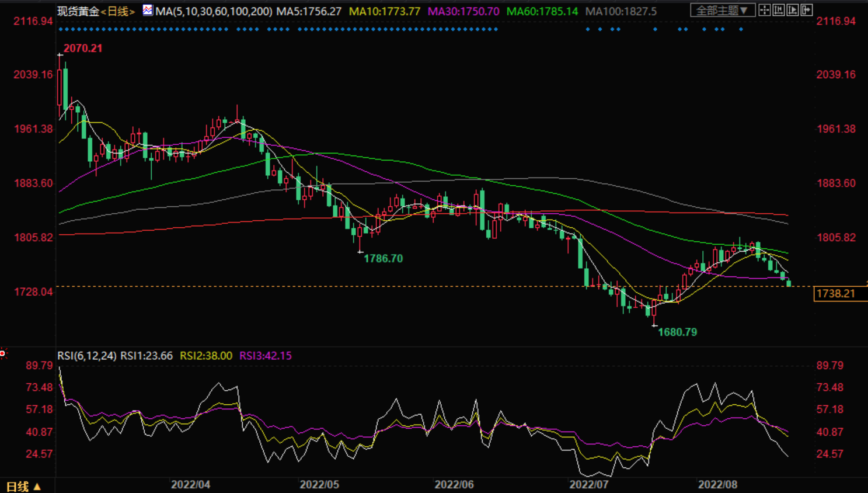This screenshot has width=868, height=493.
Task: Click the 1680.79 low price label
Action: click(677, 332)
